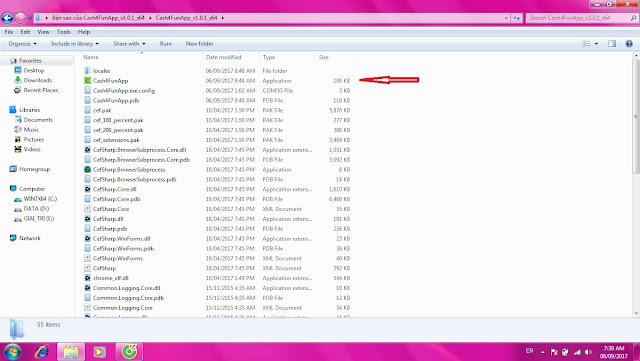Screen dimensions: 640x361
Task: Open Include in library dropdown
Action: 75,44
